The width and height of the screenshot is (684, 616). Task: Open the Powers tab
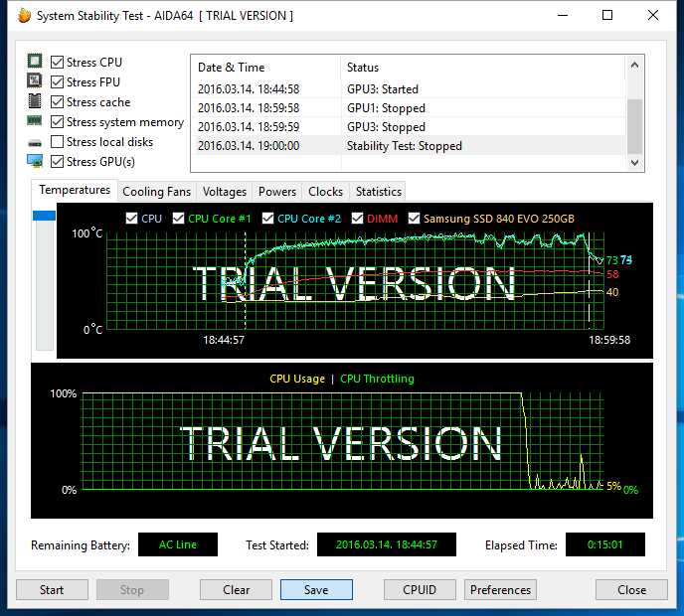(x=277, y=192)
